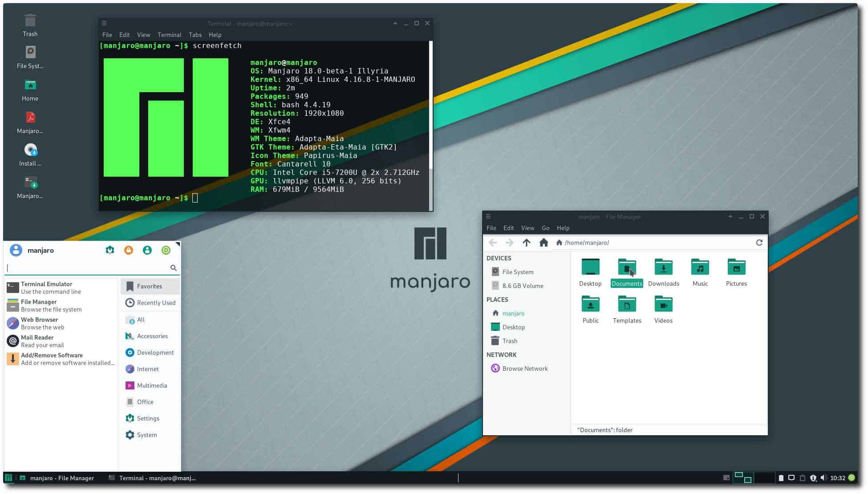The width and height of the screenshot is (868, 494).
Task: Open the Manjaro PDF guide desktop icon
Action: click(30, 122)
